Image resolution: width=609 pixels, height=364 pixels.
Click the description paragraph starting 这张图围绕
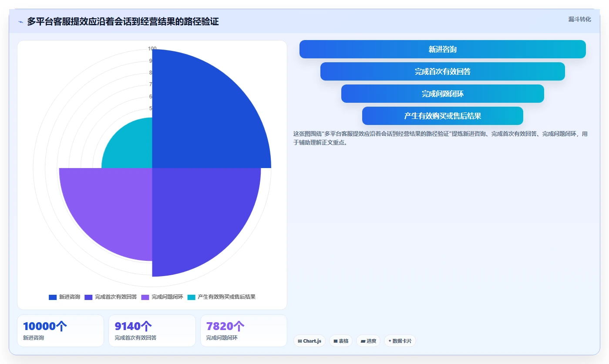(441, 138)
